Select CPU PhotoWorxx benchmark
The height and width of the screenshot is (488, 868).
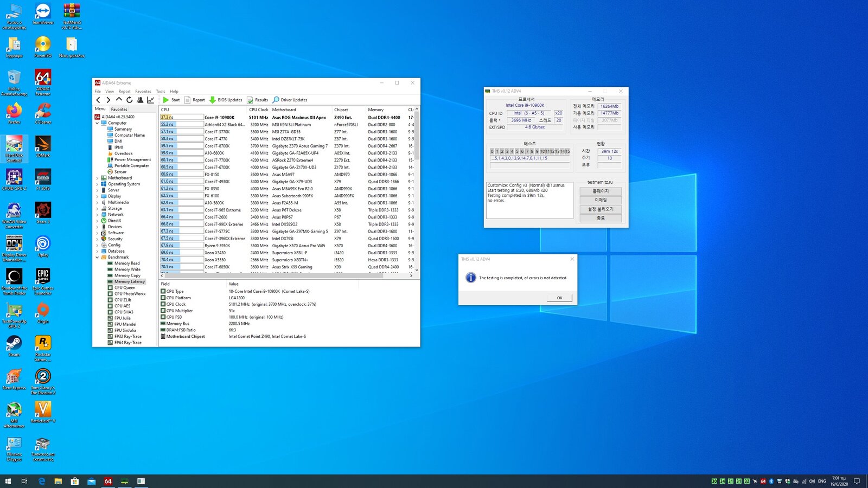pos(130,294)
